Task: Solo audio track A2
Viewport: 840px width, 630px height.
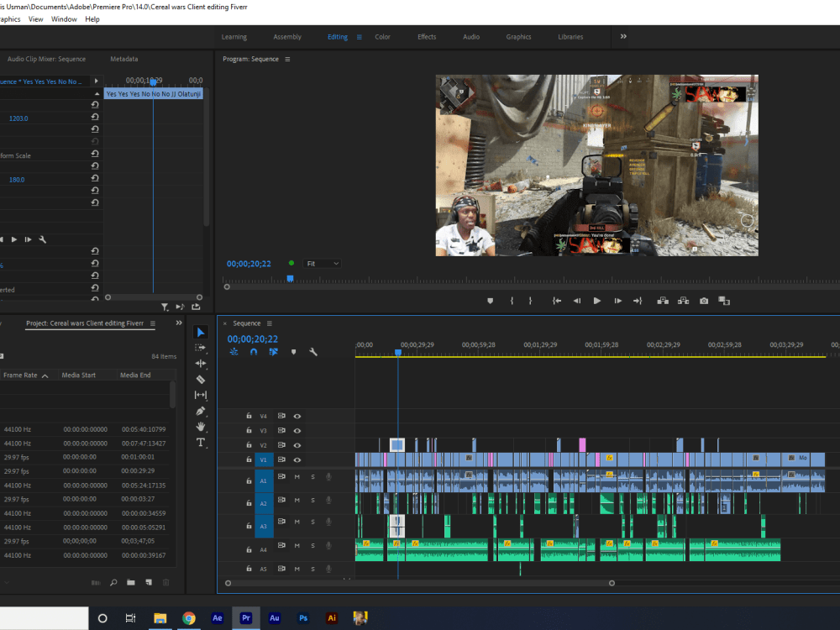Action: click(x=312, y=501)
